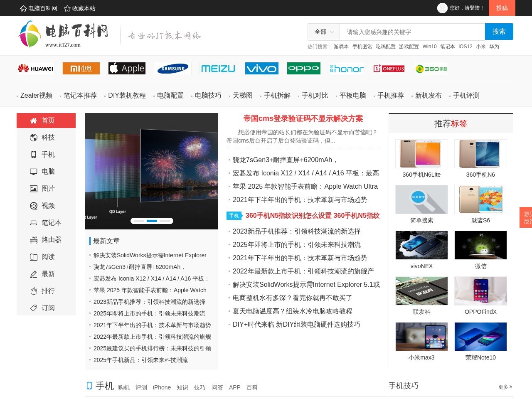Click the HUAWEI brand logo

[x=35, y=68]
